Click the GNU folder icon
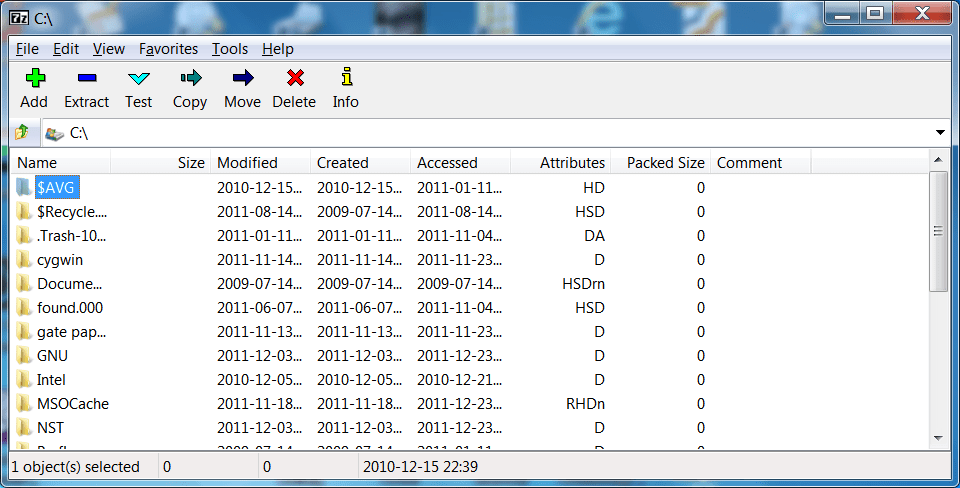The height and width of the screenshot is (488, 960). coord(24,355)
